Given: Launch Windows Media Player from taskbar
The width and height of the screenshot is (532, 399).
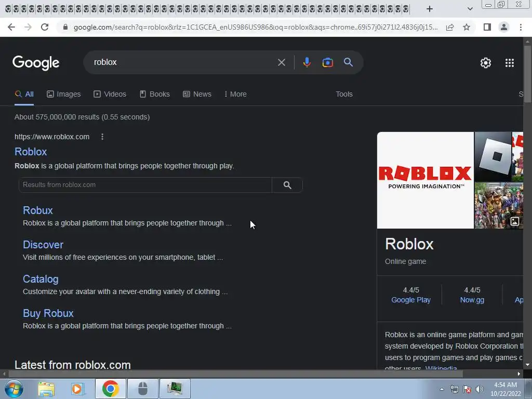Looking at the screenshot, I should (77, 389).
